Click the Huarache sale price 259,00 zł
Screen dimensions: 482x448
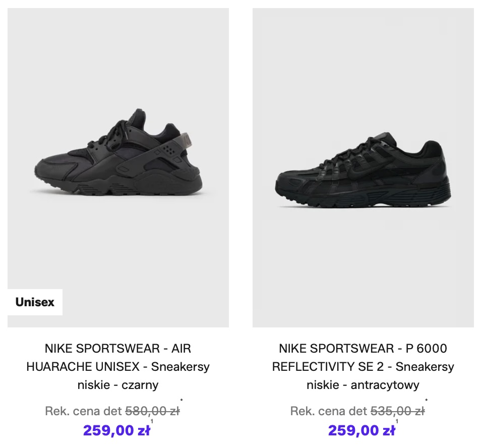click(116, 430)
